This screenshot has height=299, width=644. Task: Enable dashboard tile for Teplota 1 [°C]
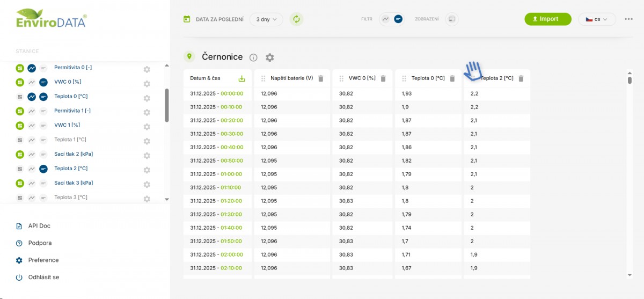(x=20, y=140)
